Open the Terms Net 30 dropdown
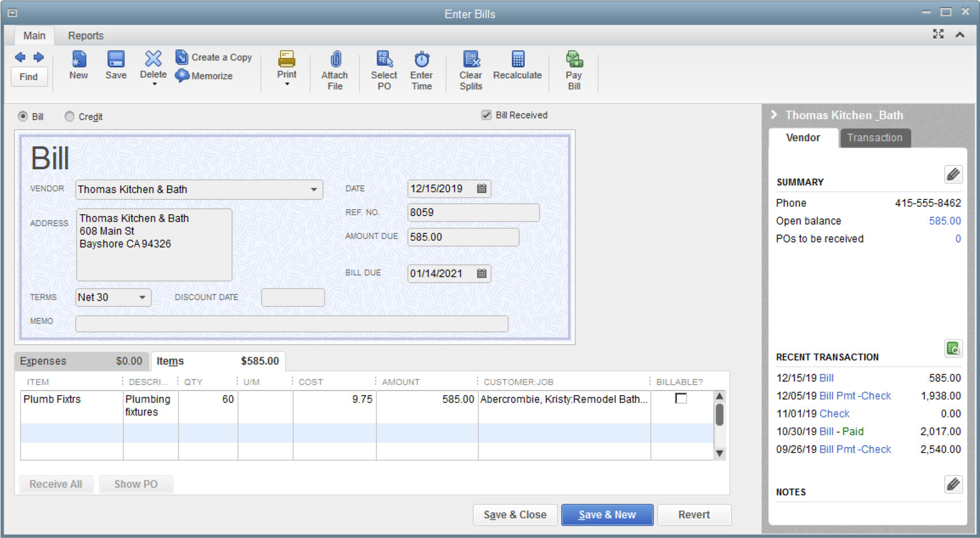 click(x=142, y=297)
